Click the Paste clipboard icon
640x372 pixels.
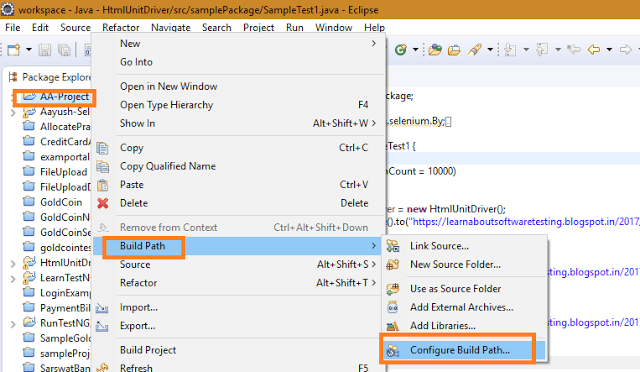pos(102,185)
